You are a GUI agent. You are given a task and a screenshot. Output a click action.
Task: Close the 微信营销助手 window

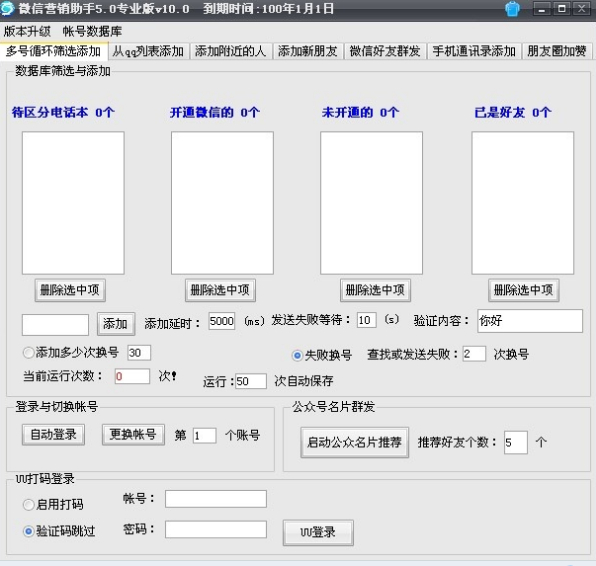pyautogui.click(x=582, y=8)
